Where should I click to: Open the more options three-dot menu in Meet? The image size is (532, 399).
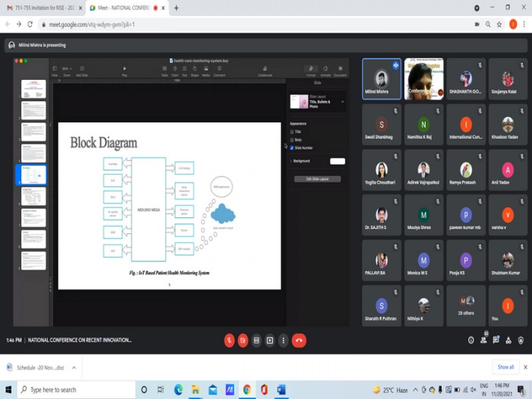coord(283,340)
